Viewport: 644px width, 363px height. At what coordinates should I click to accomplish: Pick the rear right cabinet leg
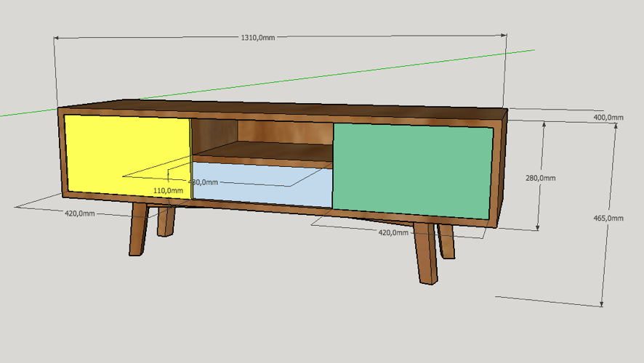point(446,241)
